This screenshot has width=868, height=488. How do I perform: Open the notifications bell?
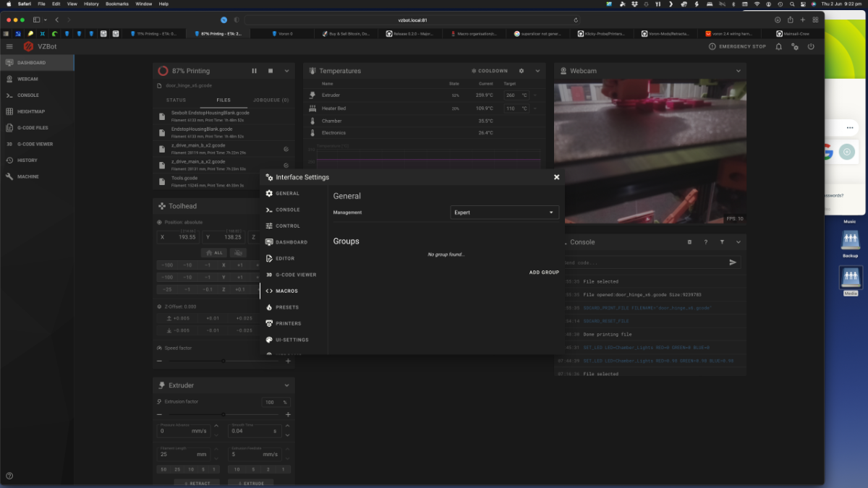point(779,46)
